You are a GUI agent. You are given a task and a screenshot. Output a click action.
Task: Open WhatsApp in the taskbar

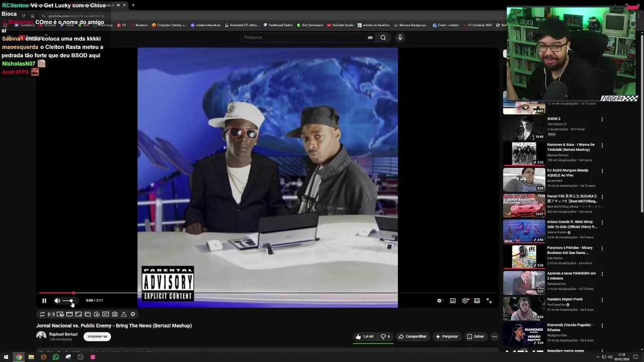56,357
